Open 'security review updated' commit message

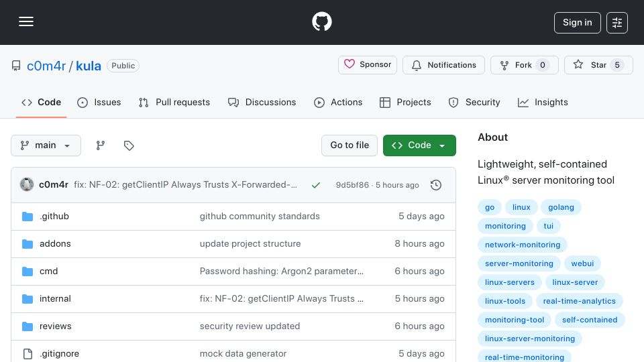(x=250, y=326)
